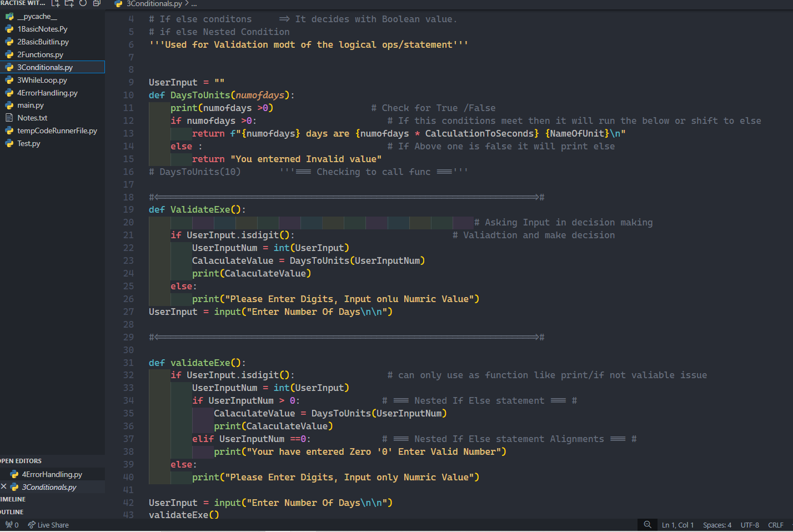
Task: Collapse the OPEN EDITORS section
Action: (x=21, y=461)
